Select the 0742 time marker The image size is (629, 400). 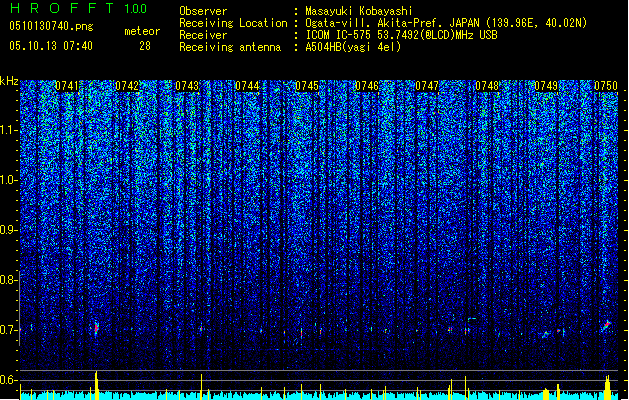127,86
